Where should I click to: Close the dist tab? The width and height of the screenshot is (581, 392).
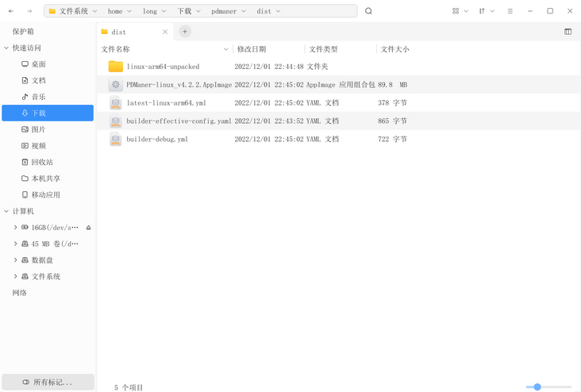[x=165, y=32]
